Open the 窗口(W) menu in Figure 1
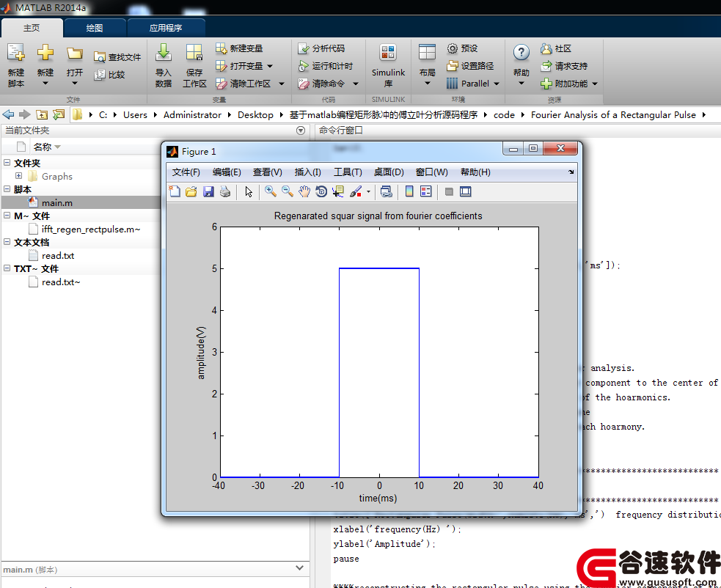This screenshot has width=721, height=588. pos(431,172)
